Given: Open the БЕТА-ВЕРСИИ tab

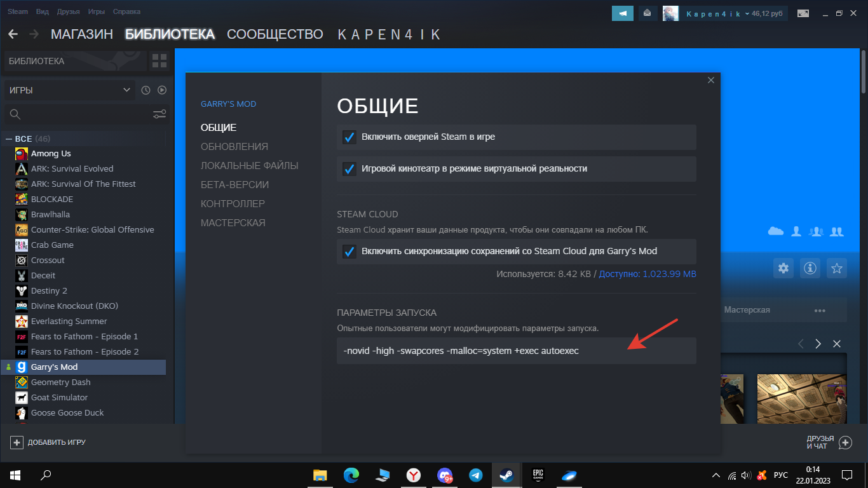Looking at the screenshot, I should click(x=235, y=185).
